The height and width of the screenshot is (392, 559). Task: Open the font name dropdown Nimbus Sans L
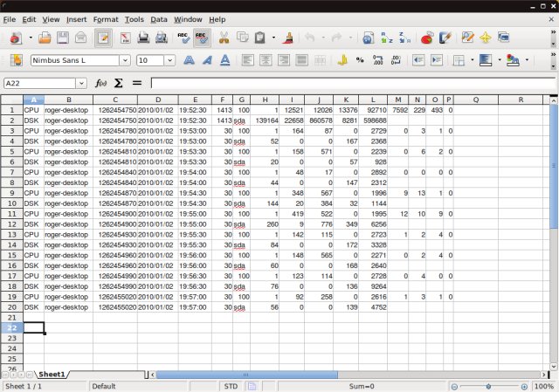point(125,60)
